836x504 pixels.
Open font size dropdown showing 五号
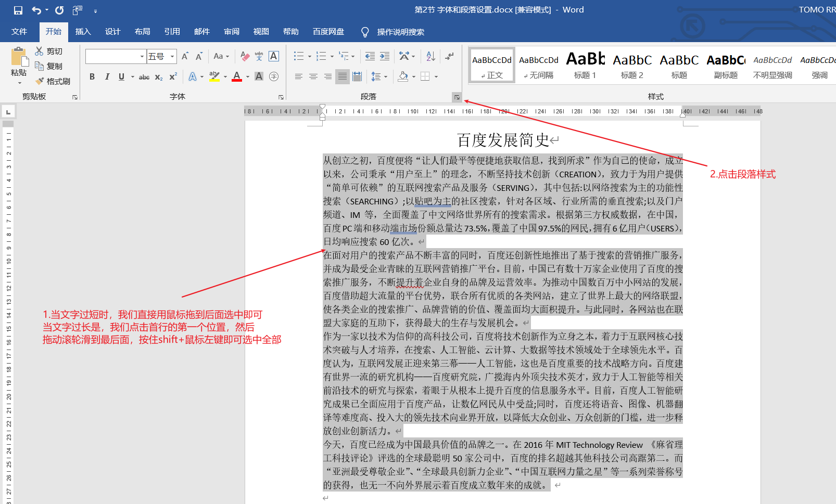172,56
